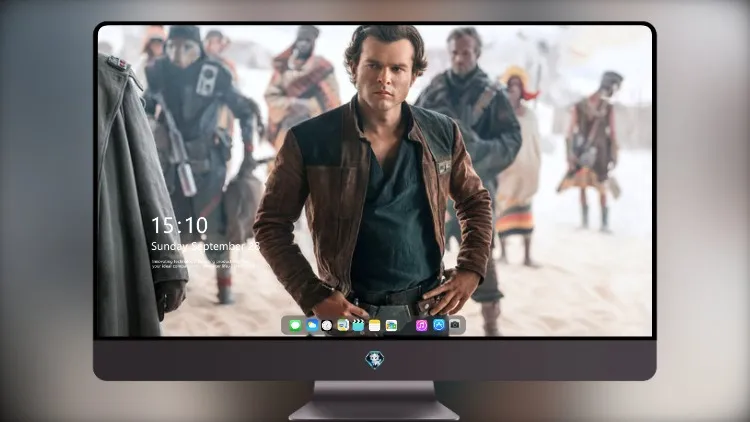The width and height of the screenshot is (750, 422).
Task: Open the green Messages app in dock
Action: [295, 325]
